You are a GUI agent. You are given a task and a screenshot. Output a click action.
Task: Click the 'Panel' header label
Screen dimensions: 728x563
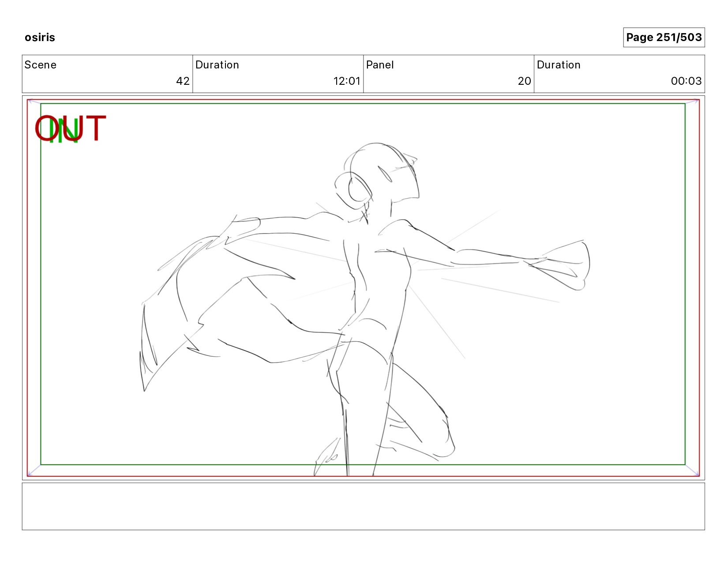coord(380,65)
